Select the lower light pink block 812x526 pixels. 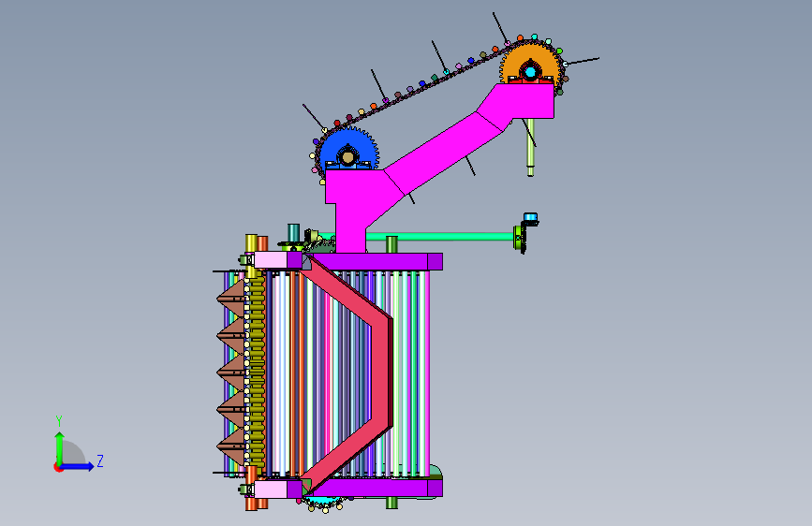coord(271,489)
